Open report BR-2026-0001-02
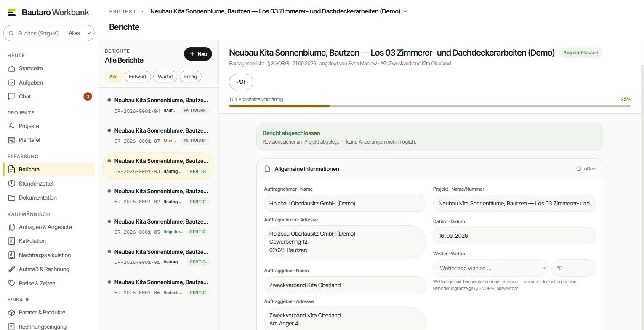The image size is (644, 330). (x=159, y=197)
